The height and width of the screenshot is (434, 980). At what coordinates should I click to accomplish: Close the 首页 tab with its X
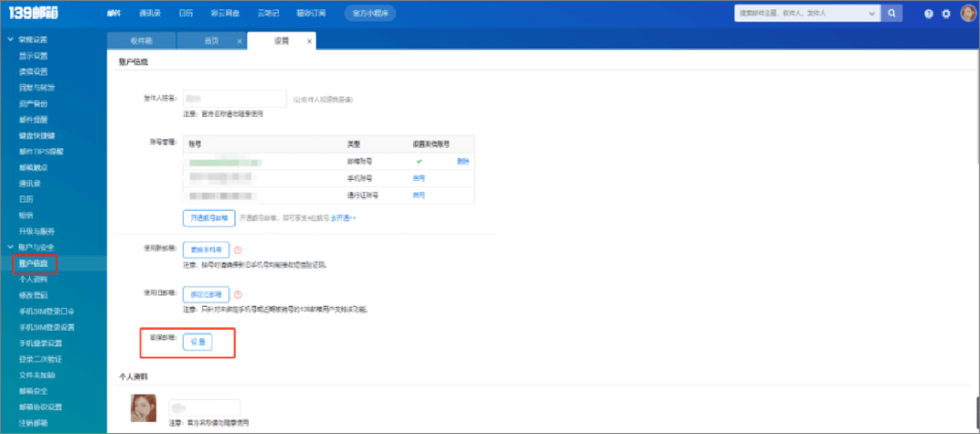click(x=239, y=41)
